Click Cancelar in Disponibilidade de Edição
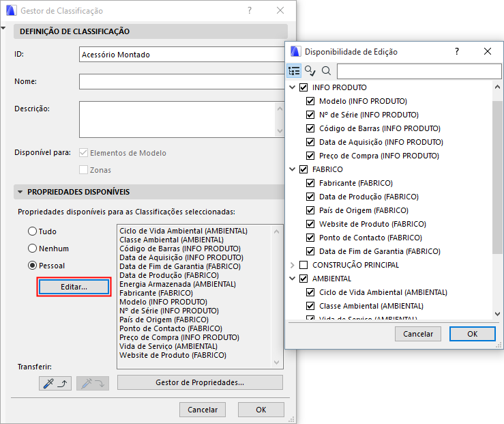Image resolution: width=504 pixels, height=424 pixels. pos(418,334)
